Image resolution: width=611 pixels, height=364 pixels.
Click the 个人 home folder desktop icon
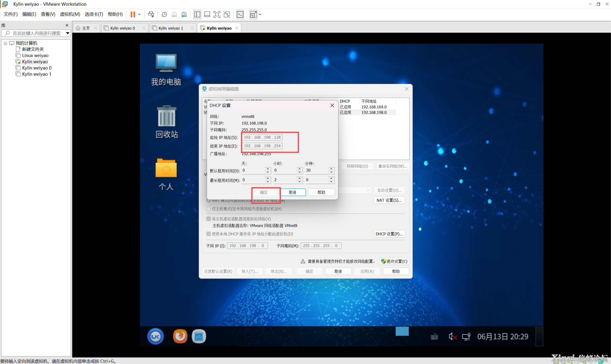(x=166, y=174)
